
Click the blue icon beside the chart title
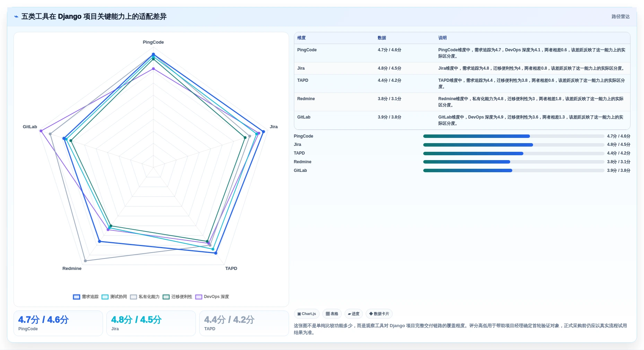(16, 17)
